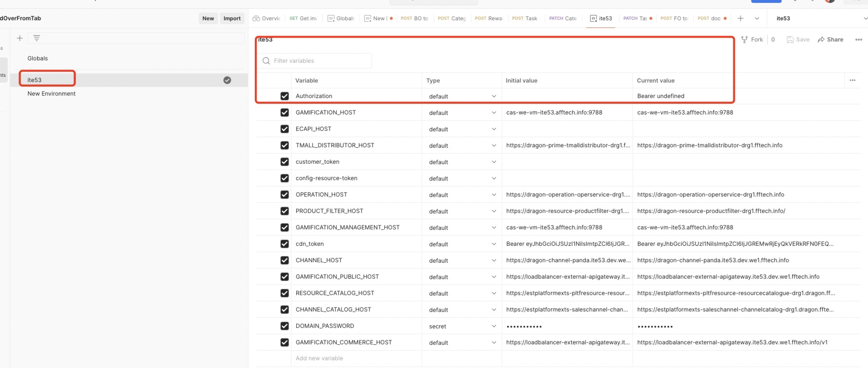Click active checkmark icon on ite53 environment
Image resolution: width=868 pixels, height=368 pixels.
[227, 80]
